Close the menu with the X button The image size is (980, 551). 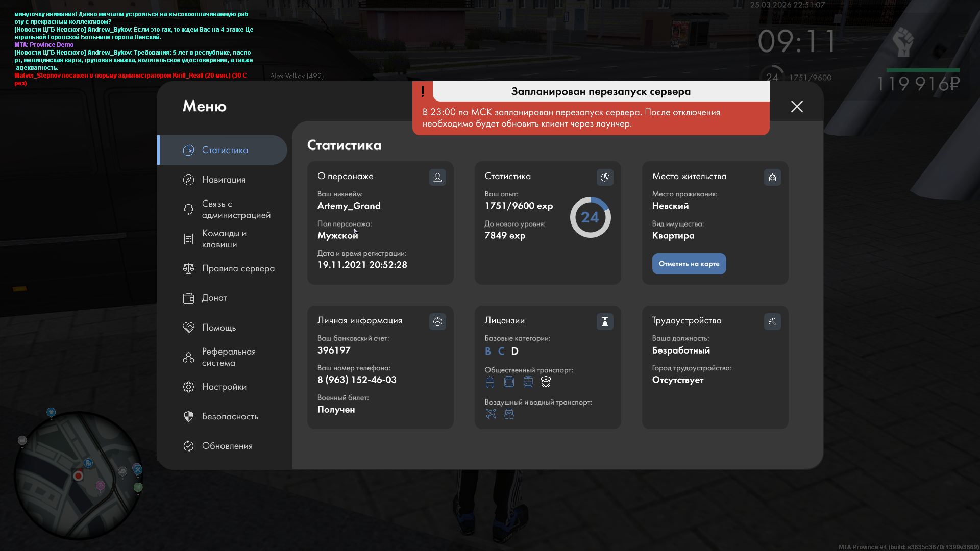(797, 106)
